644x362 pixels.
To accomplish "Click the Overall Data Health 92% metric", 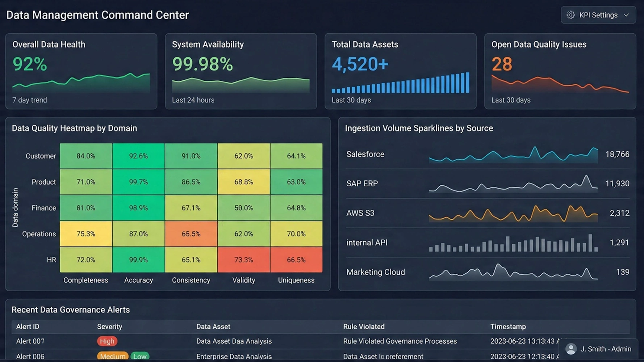I will click(29, 64).
